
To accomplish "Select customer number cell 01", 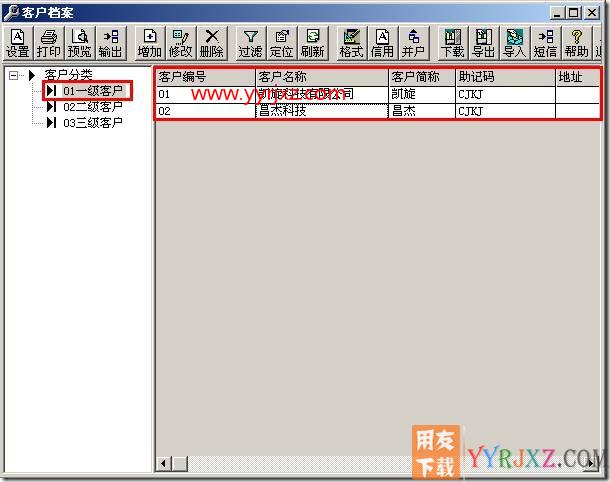I will [205, 95].
